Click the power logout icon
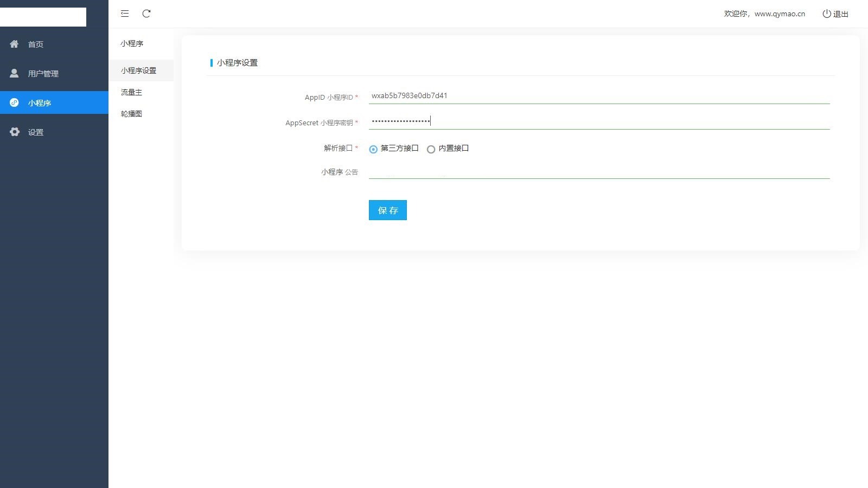 click(x=827, y=14)
